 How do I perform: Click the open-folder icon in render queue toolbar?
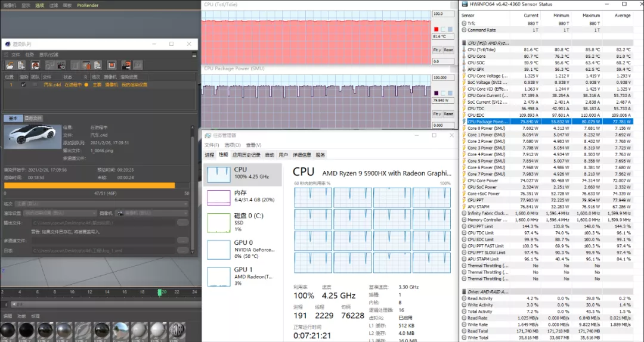pos(10,66)
